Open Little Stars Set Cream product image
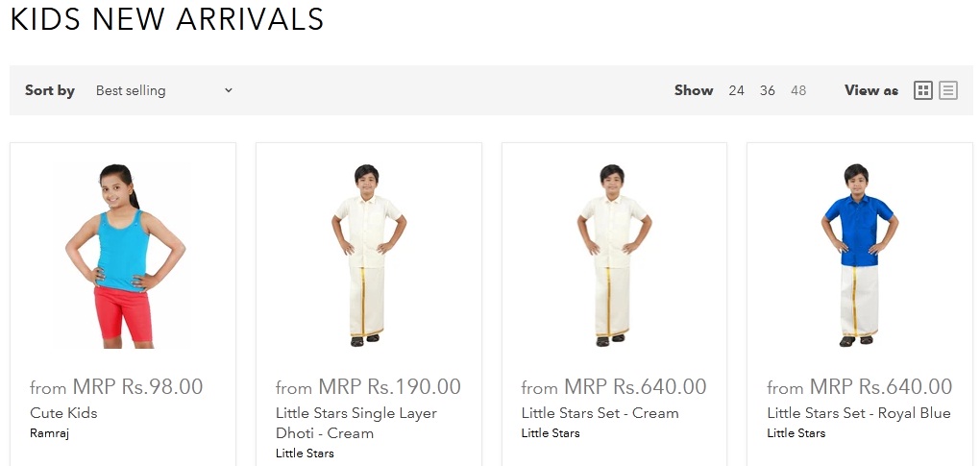Screen dimensions: 980x466 click(x=614, y=256)
